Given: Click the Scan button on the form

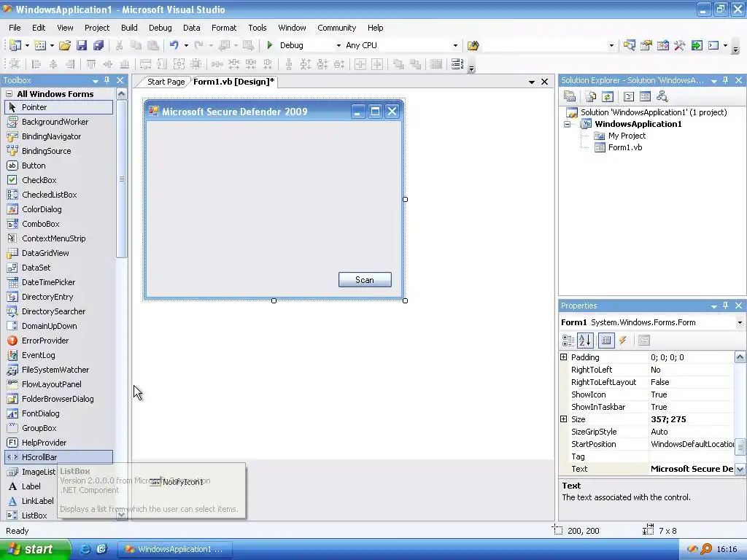Looking at the screenshot, I should point(365,280).
